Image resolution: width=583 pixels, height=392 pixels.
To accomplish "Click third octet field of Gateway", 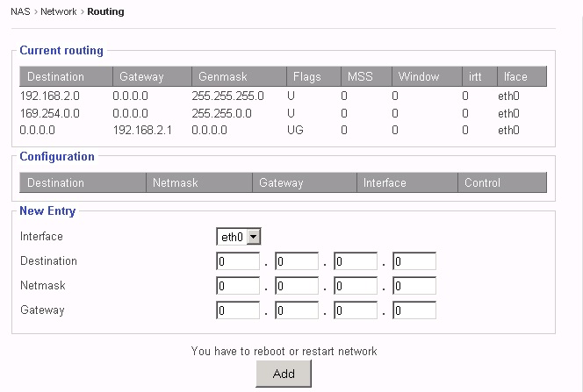I will point(356,310).
